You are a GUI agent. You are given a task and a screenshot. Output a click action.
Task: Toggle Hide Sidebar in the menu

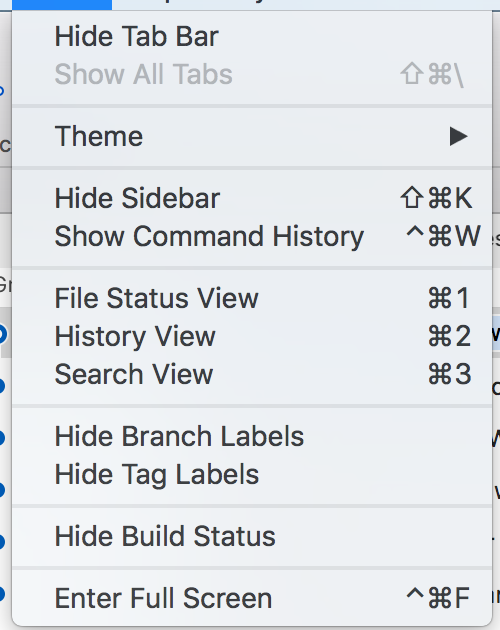pyautogui.click(x=252, y=198)
